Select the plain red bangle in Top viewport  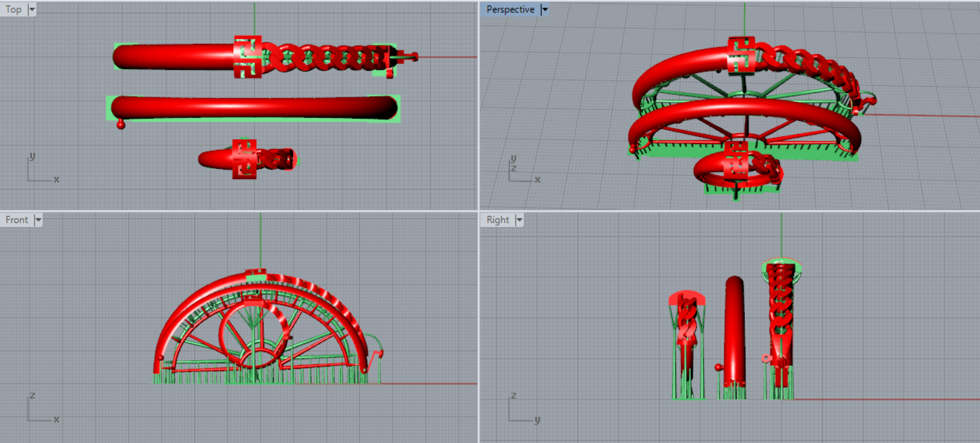point(255,107)
